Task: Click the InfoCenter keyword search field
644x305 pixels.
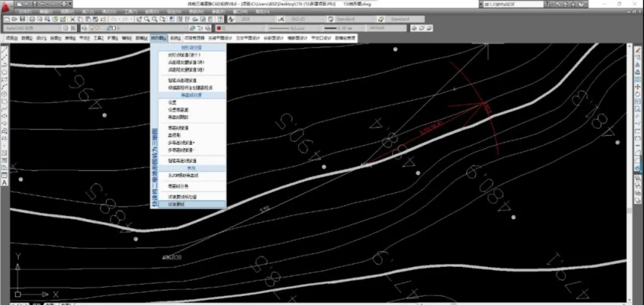Action: point(513,4)
